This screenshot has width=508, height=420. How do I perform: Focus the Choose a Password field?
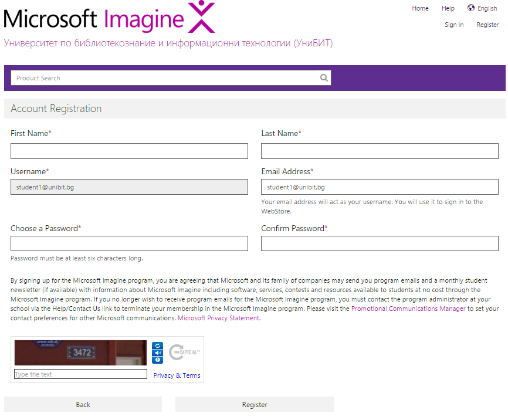click(129, 243)
